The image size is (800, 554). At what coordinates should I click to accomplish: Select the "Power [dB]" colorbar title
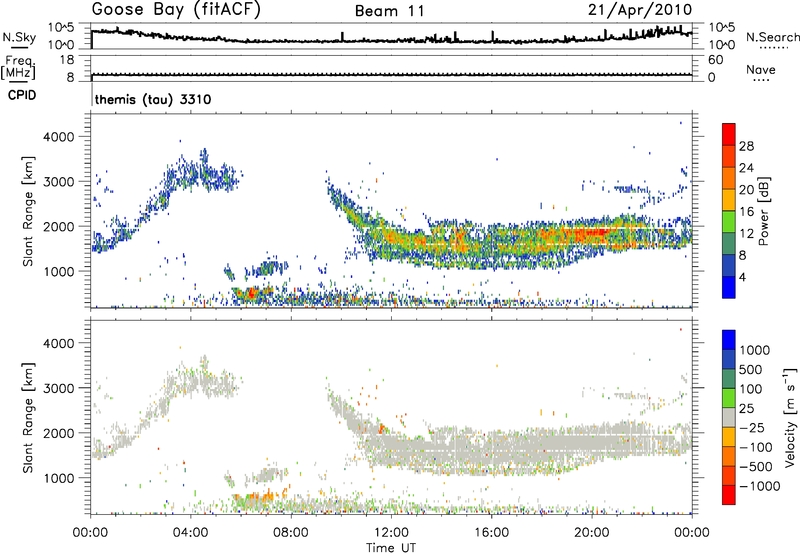(763, 211)
